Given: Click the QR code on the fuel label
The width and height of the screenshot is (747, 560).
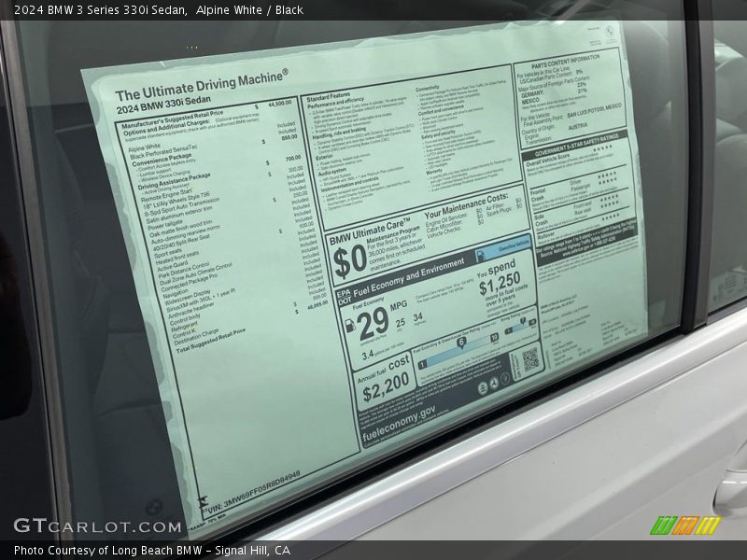Looking at the screenshot, I should [530, 360].
